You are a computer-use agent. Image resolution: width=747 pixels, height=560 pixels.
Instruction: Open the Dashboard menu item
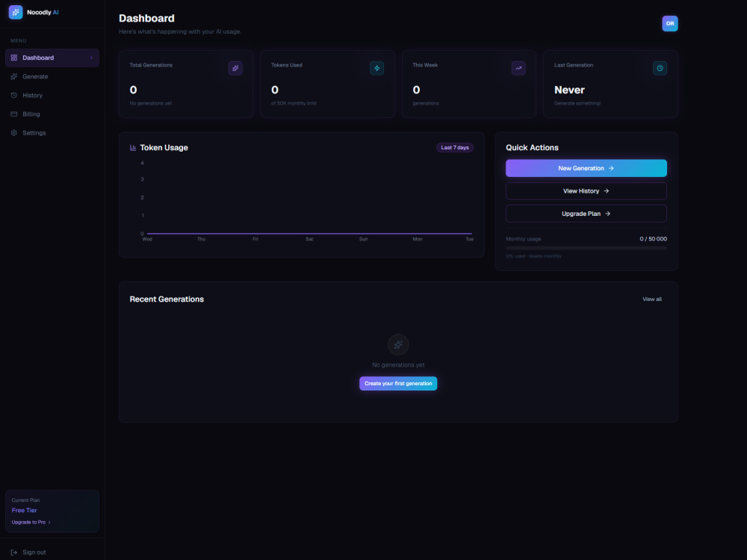(x=52, y=57)
